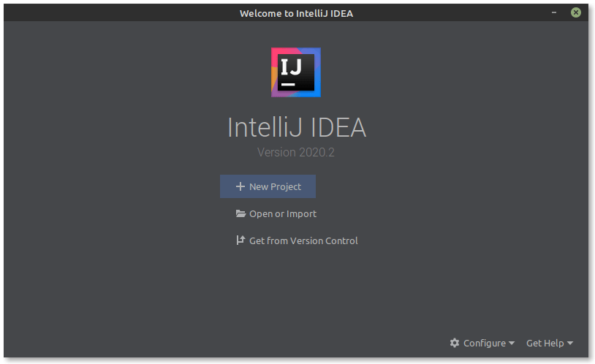This screenshot has height=364, width=595.
Task: Open the Get Help menu label
Action: 545,343
